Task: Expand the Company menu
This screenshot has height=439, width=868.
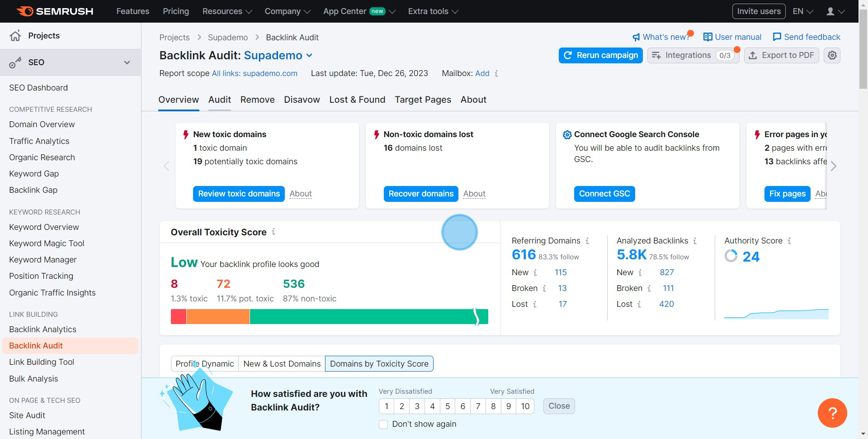Action: (288, 11)
